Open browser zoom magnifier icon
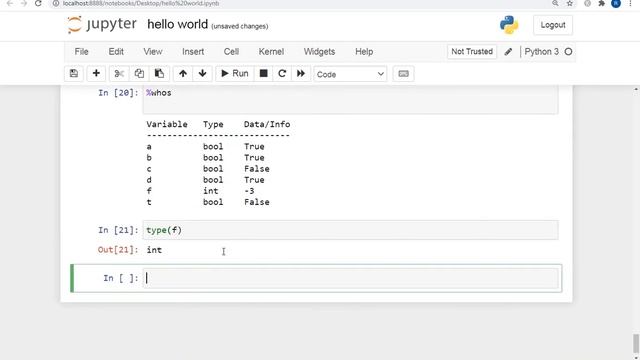640x360 pixels. point(555,3)
